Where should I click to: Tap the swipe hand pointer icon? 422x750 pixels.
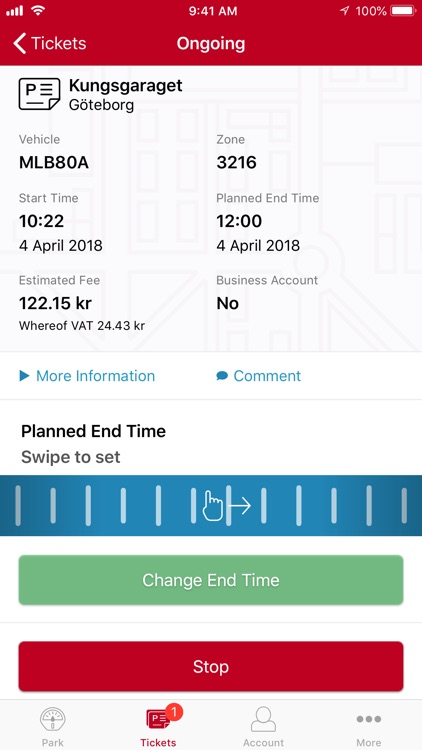(213, 506)
